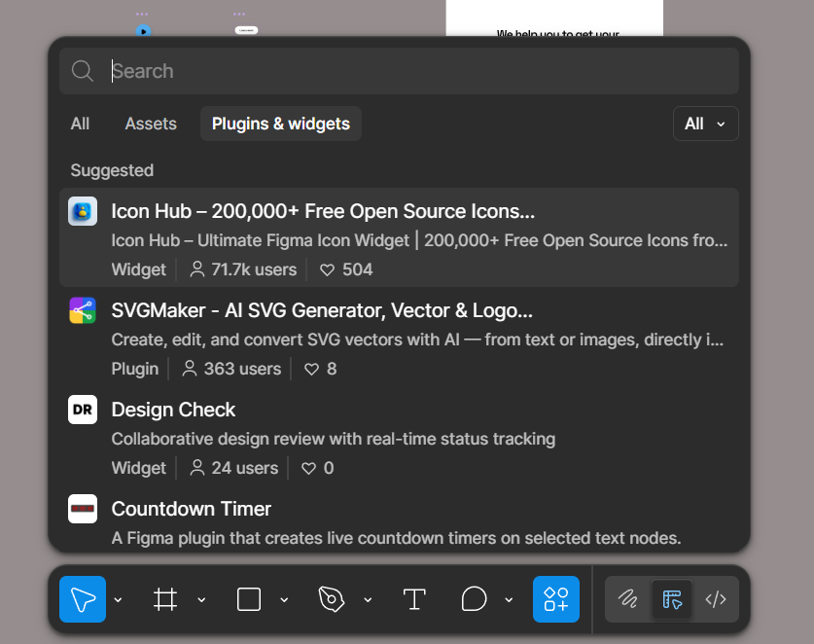Click the Suggested section heading
Screen dimensions: 814x644
[x=112, y=170]
